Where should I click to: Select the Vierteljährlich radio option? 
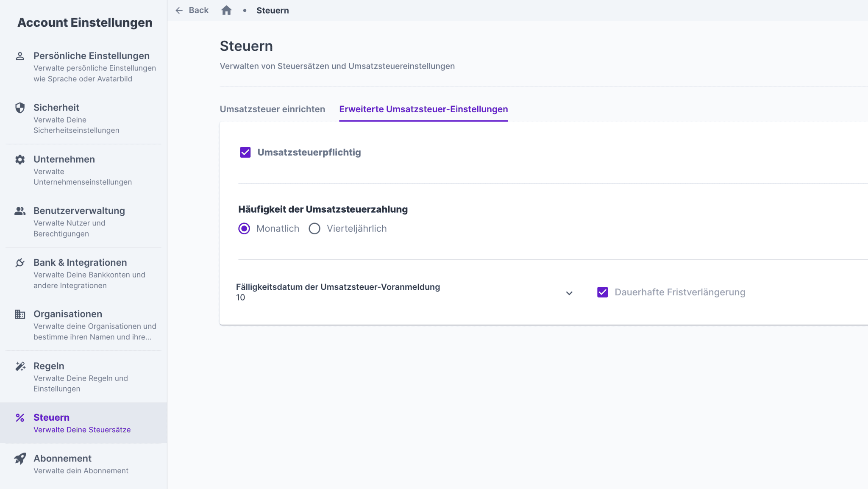coord(314,229)
